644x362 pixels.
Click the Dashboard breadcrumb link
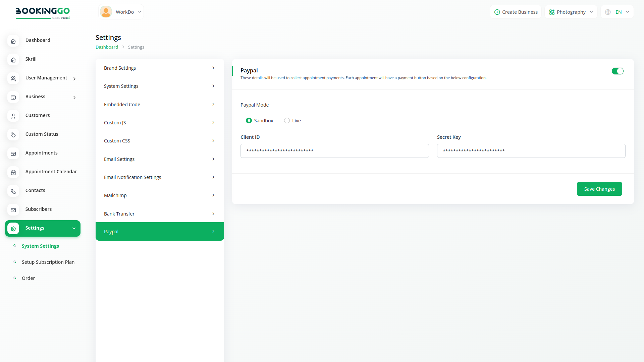(107, 47)
